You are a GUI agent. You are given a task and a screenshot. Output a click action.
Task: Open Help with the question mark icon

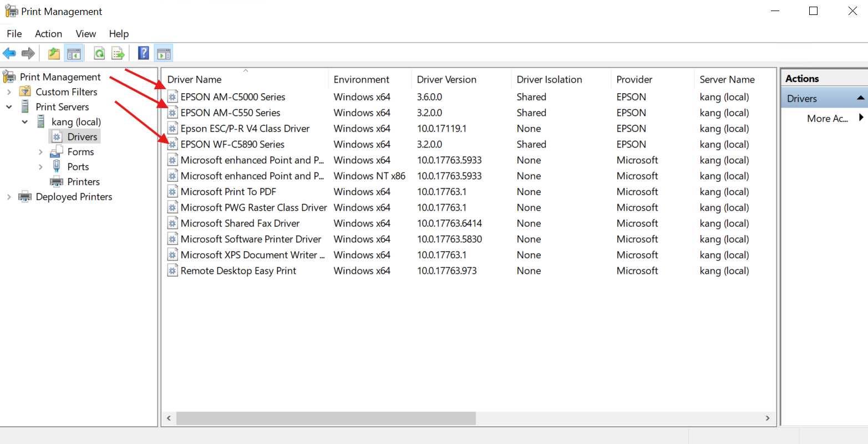[x=143, y=53]
